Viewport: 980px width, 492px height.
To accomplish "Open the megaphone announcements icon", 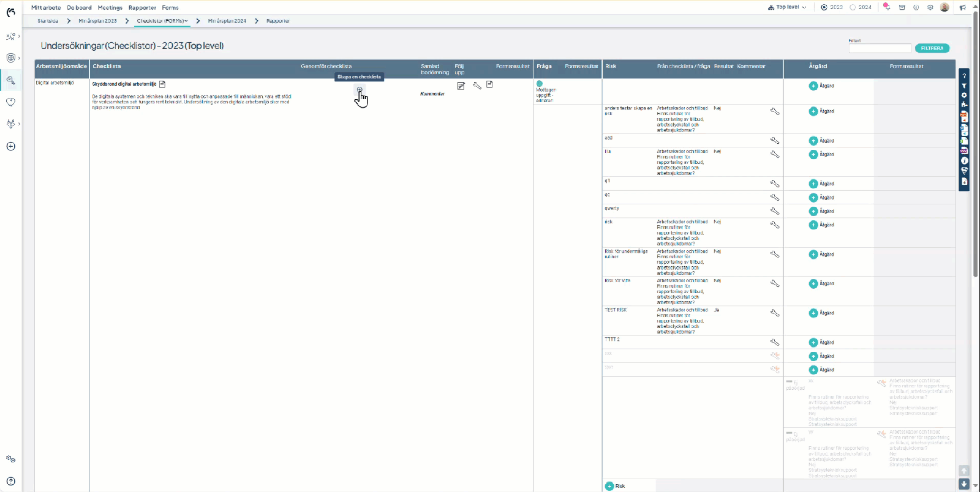I will [x=963, y=7].
